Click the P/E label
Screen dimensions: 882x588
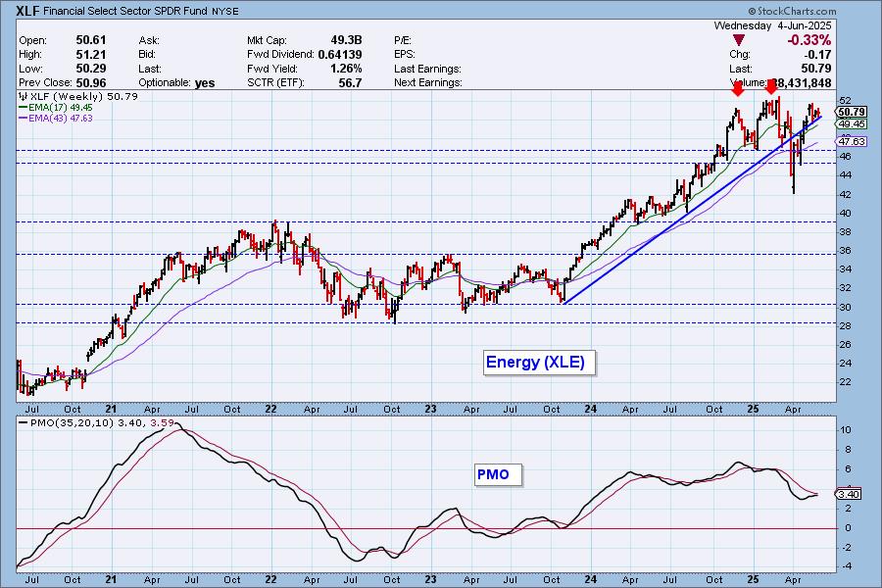point(403,40)
